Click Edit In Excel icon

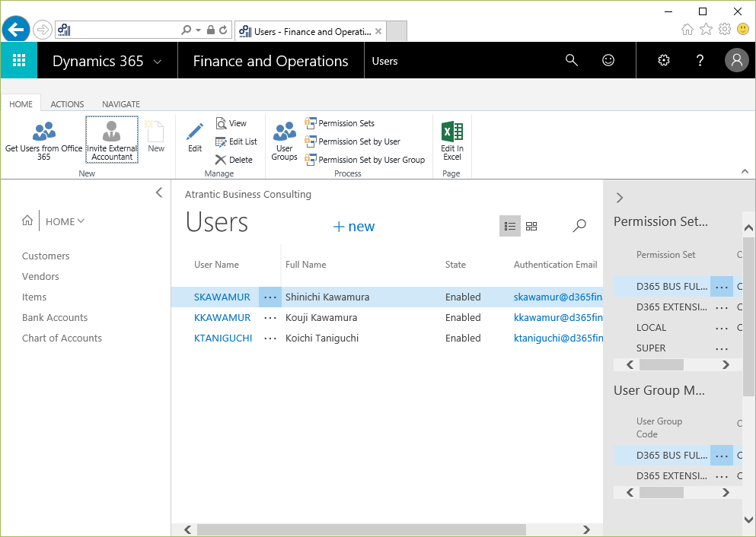(x=452, y=132)
